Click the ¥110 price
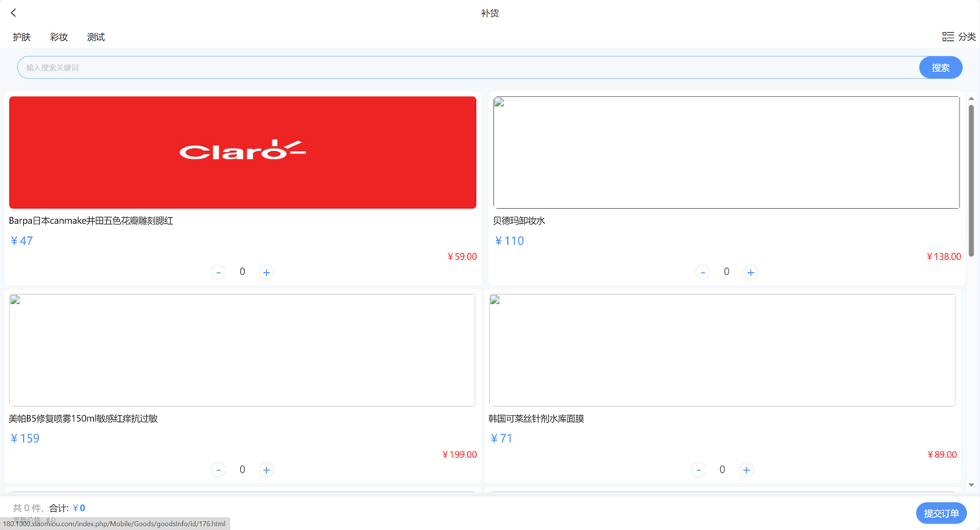The height and width of the screenshot is (530, 980). click(x=509, y=241)
